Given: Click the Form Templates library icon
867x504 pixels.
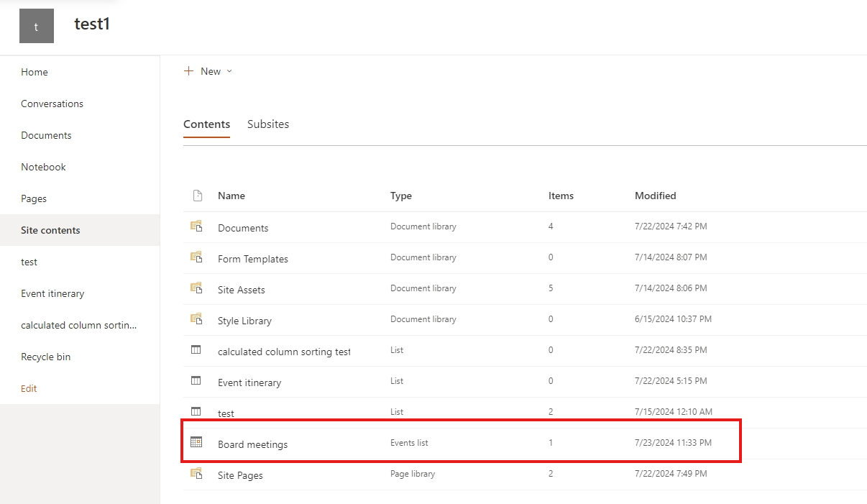Looking at the screenshot, I should (196, 257).
